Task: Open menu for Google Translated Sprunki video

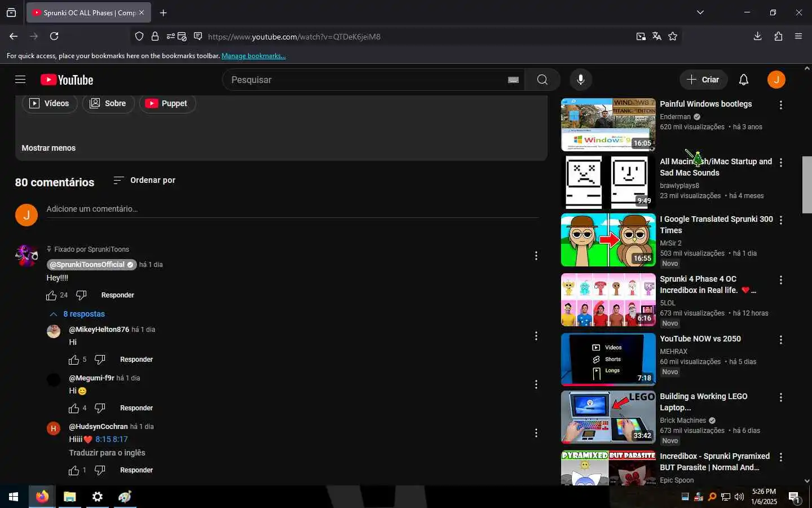Action: tap(780, 220)
